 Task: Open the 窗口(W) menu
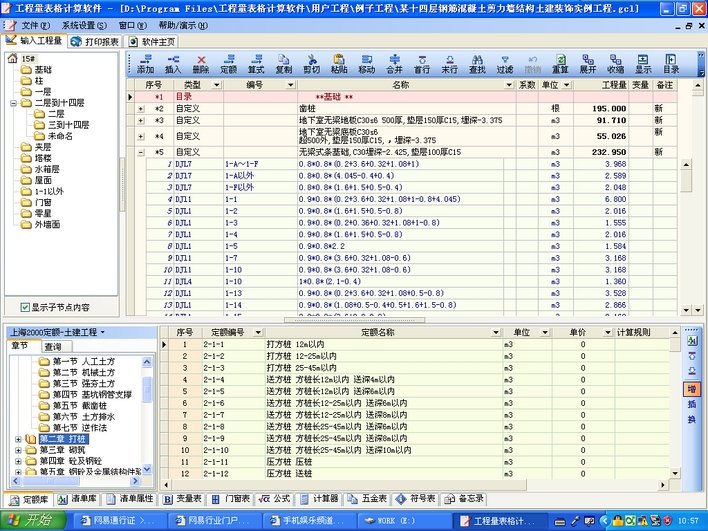[x=132, y=26]
